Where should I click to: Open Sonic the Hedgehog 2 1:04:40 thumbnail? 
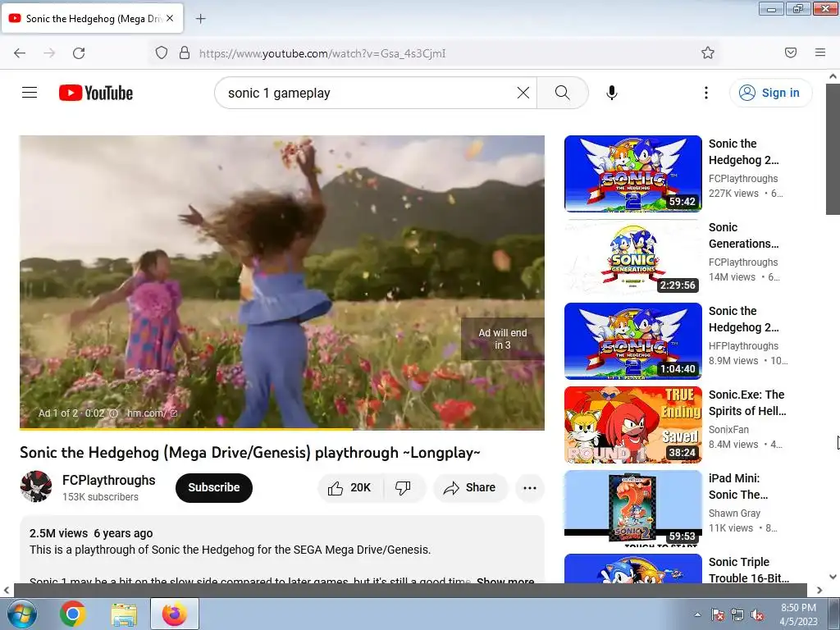[x=633, y=340]
